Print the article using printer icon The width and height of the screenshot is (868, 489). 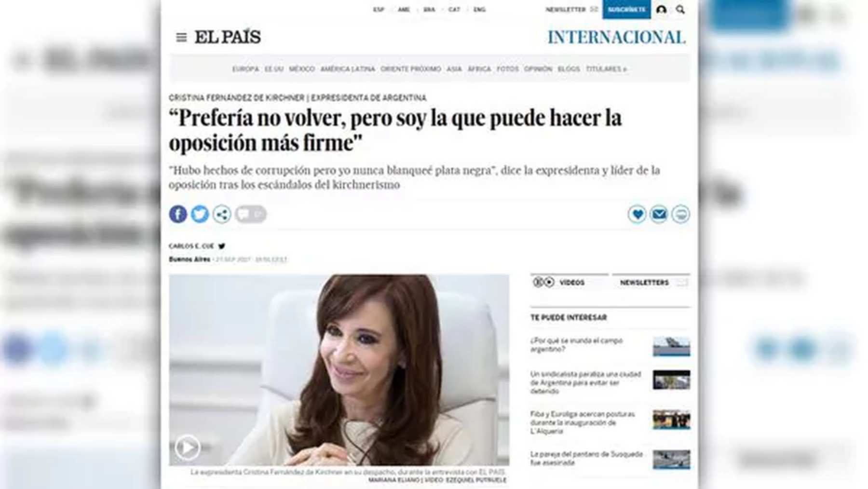[681, 214]
